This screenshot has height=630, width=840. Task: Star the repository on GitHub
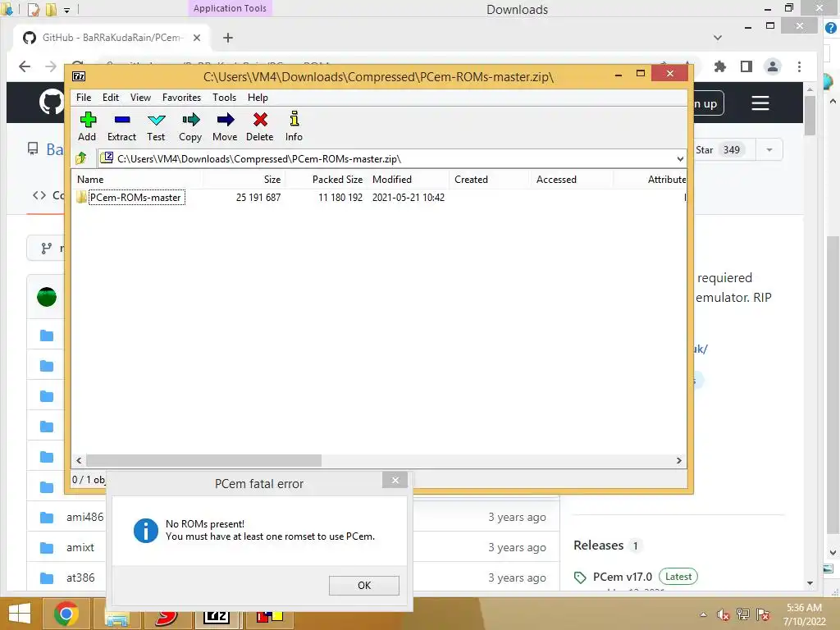click(x=720, y=150)
